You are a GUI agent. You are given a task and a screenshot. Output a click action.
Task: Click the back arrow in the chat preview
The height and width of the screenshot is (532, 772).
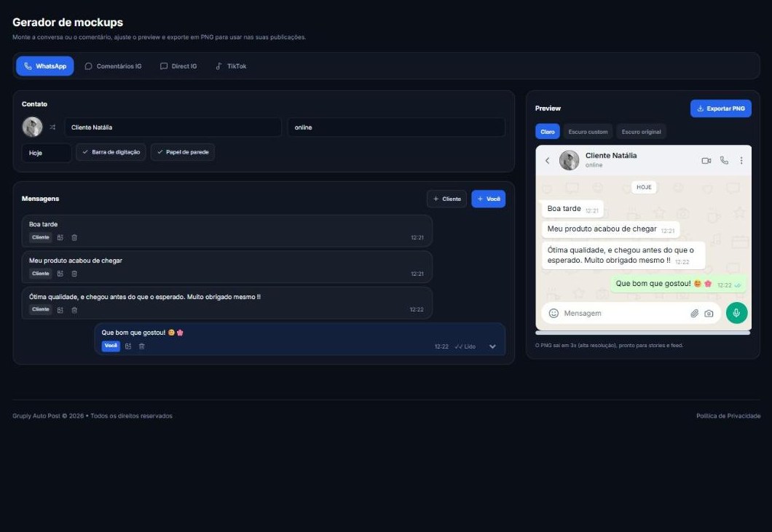548,160
